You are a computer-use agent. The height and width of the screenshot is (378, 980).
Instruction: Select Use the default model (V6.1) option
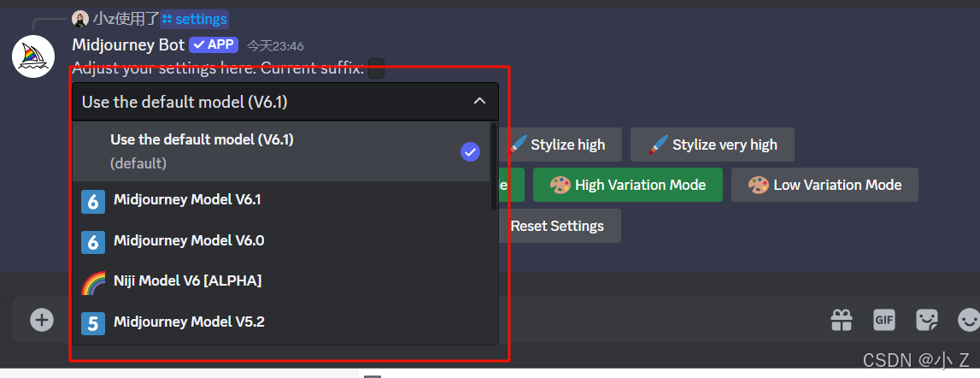280,151
